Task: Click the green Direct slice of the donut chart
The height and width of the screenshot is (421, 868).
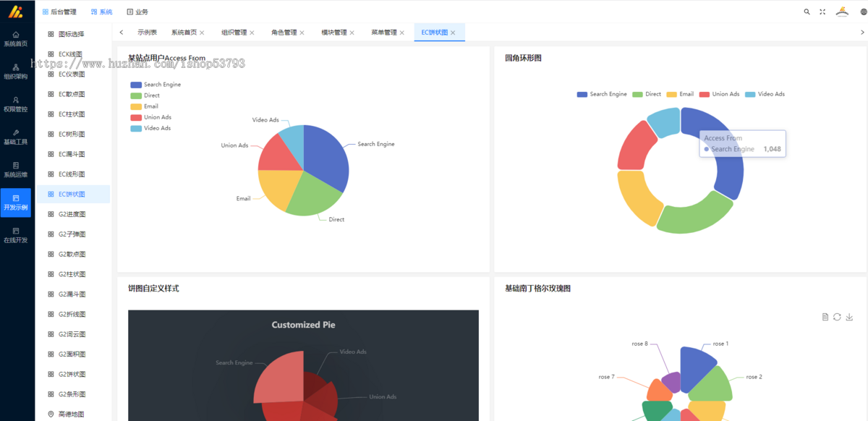Action: (696, 216)
